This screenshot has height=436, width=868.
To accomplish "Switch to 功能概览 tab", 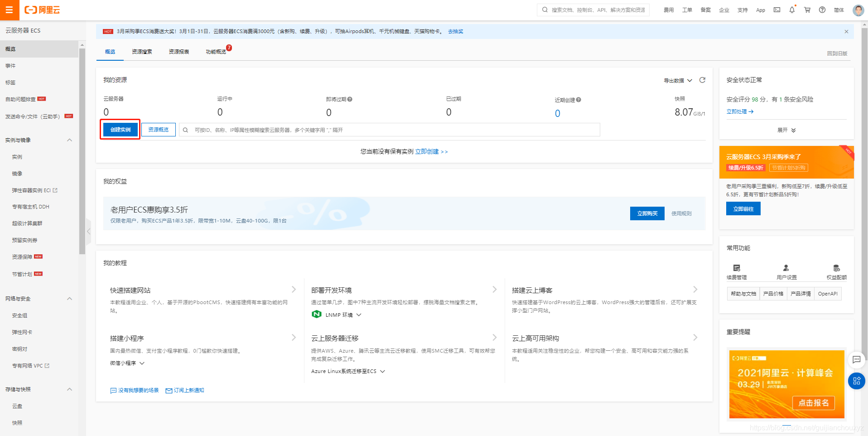I will [x=216, y=52].
